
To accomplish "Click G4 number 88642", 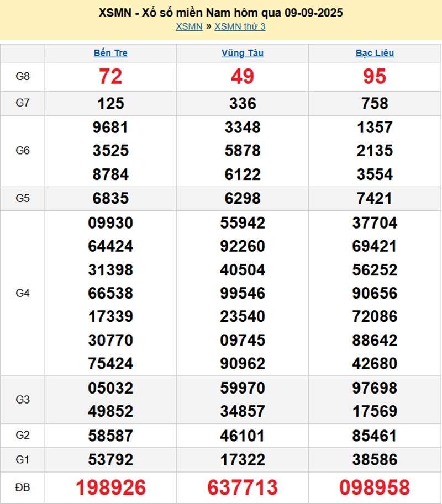I will (x=375, y=340).
